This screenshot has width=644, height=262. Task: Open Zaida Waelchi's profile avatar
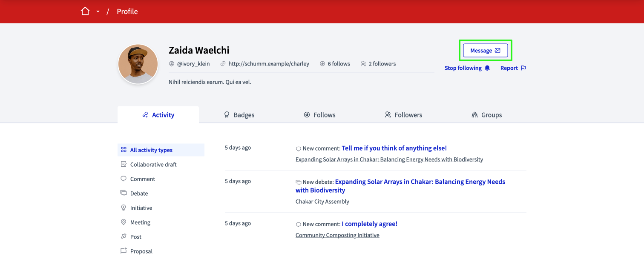coord(138,64)
